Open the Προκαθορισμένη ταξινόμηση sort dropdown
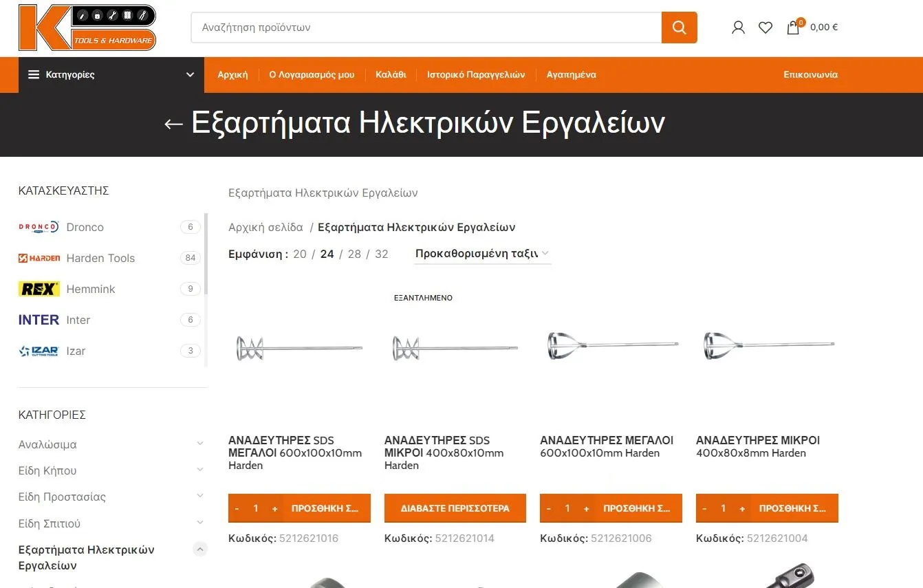Viewport: 923px width, 588px height. tap(482, 254)
